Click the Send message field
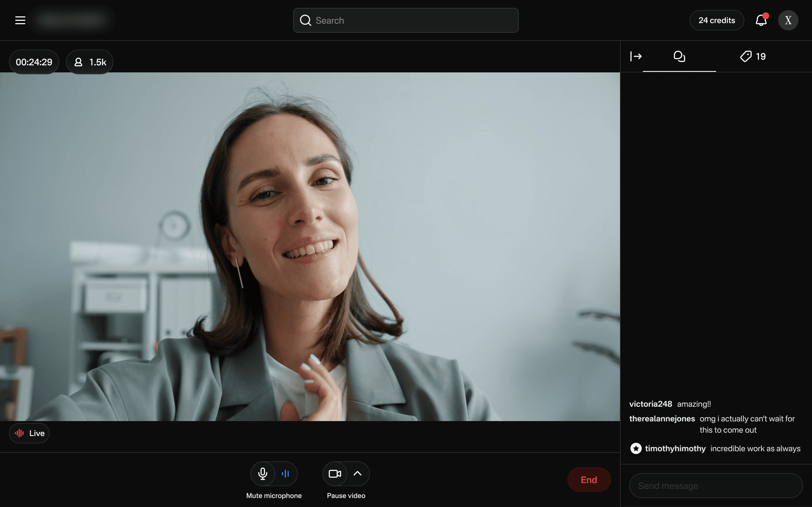812x507 pixels. point(716,486)
